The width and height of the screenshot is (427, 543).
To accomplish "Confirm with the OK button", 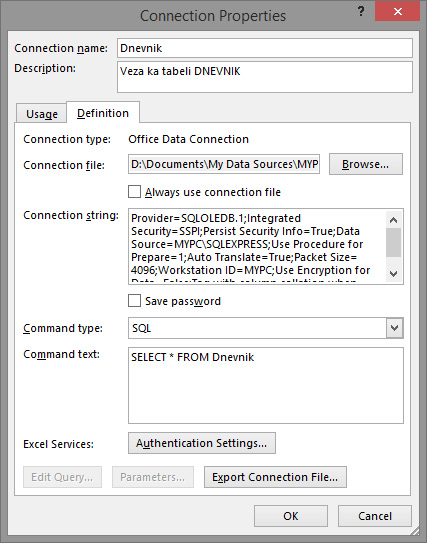I will [x=291, y=516].
